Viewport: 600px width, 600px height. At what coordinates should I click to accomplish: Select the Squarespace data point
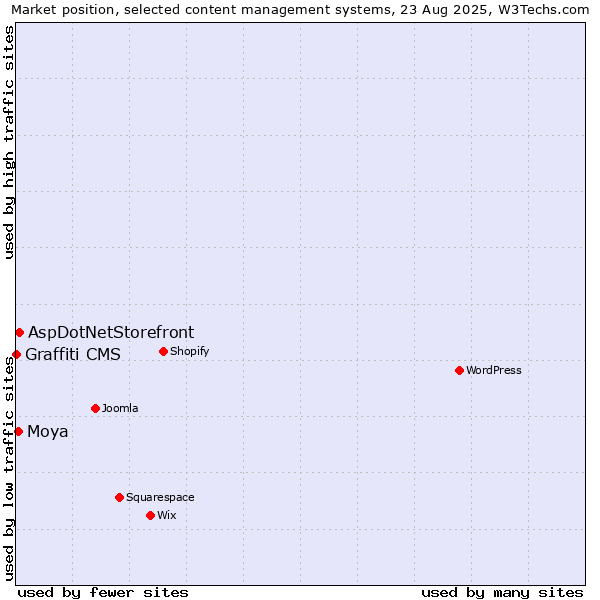pos(119,497)
